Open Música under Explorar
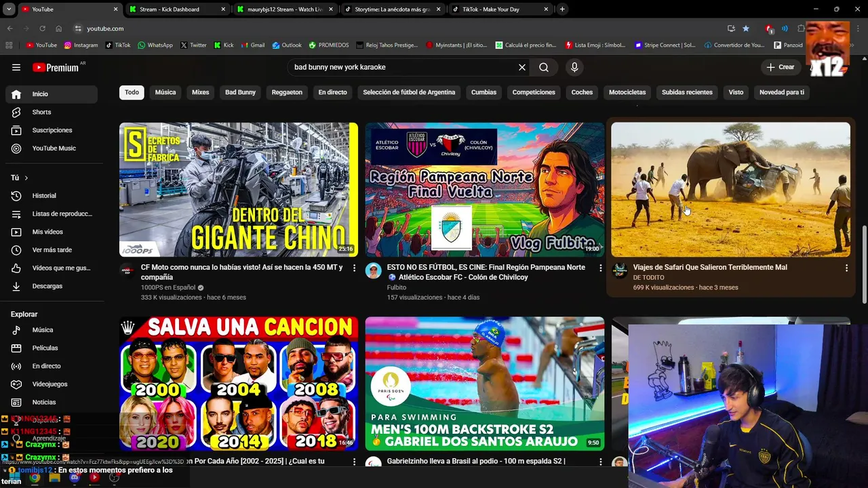This screenshot has height=488, width=868. click(52, 330)
